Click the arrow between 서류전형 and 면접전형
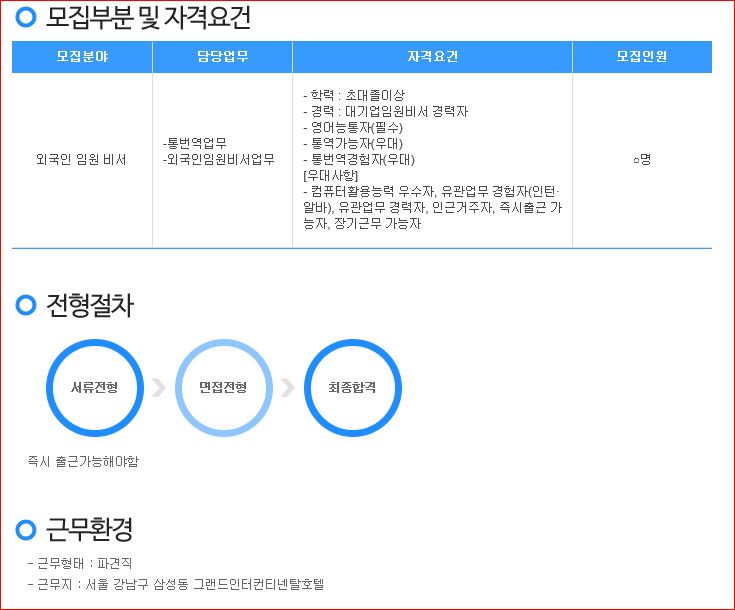 158,388
